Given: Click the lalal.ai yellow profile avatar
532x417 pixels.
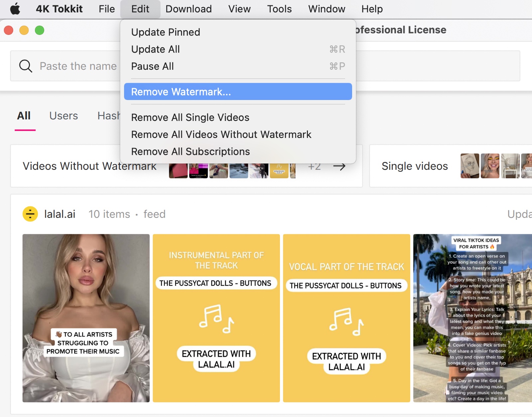Looking at the screenshot, I should 30,214.
